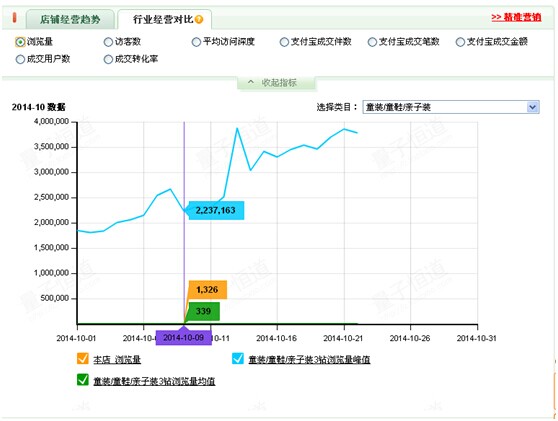Open the 精准营销 link
This screenshot has height=421, width=558.
coord(516,17)
